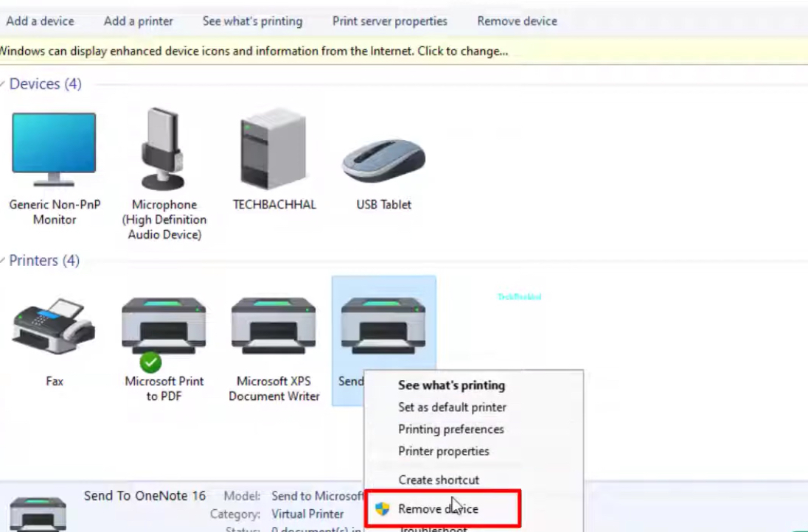808x532 pixels.
Task: Open Print server properties from toolbar
Action: pos(389,21)
